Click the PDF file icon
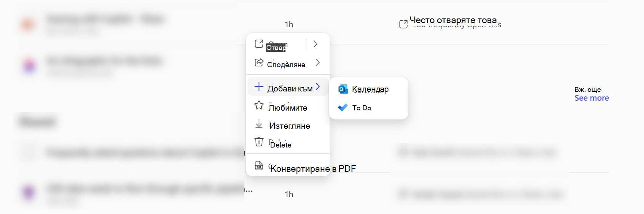The height and width of the screenshot is (214, 644). (259, 166)
